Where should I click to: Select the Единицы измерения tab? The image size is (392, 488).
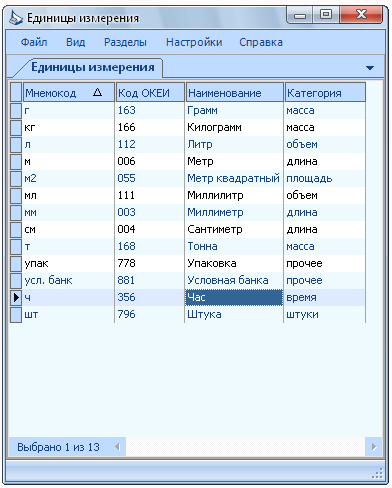(93, 67)
